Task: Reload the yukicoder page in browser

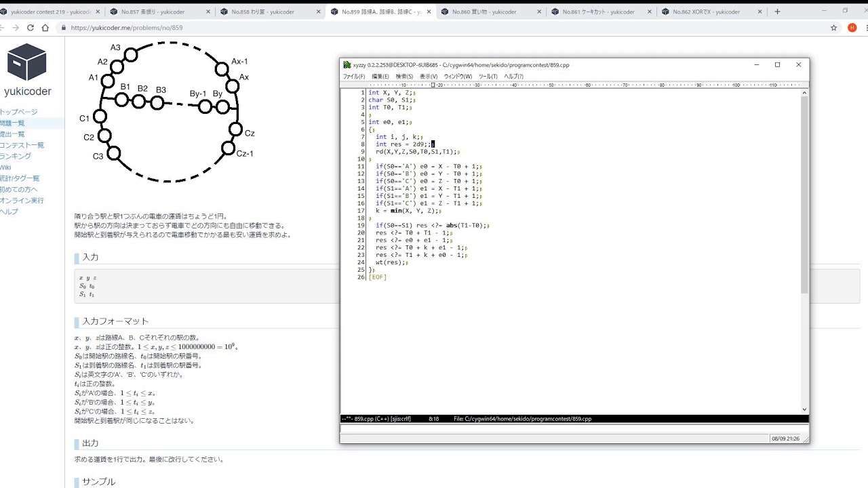Action: click(31, 28)
